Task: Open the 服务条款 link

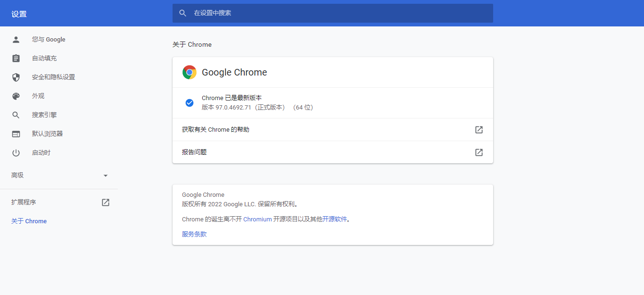Action: click(194, 234)
